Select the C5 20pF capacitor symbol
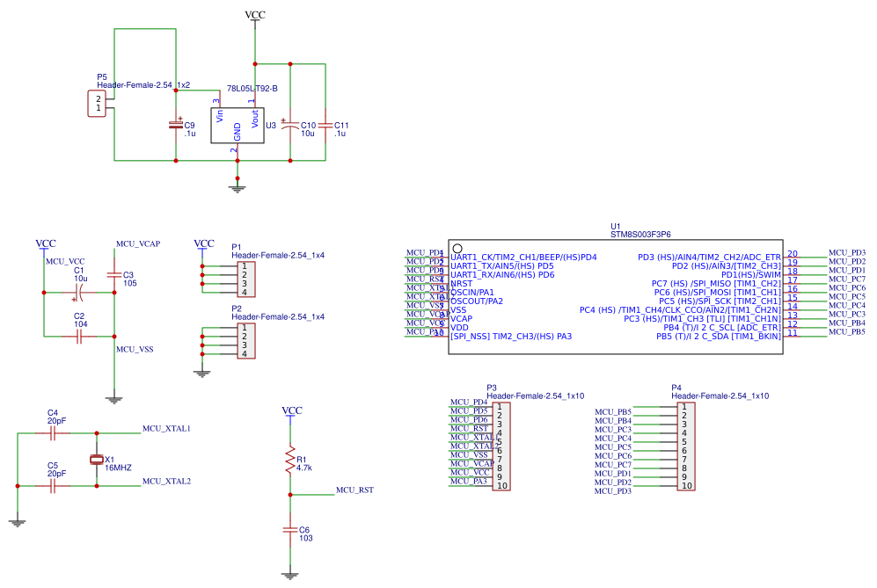Screen dimensions: 877x588 53,486
